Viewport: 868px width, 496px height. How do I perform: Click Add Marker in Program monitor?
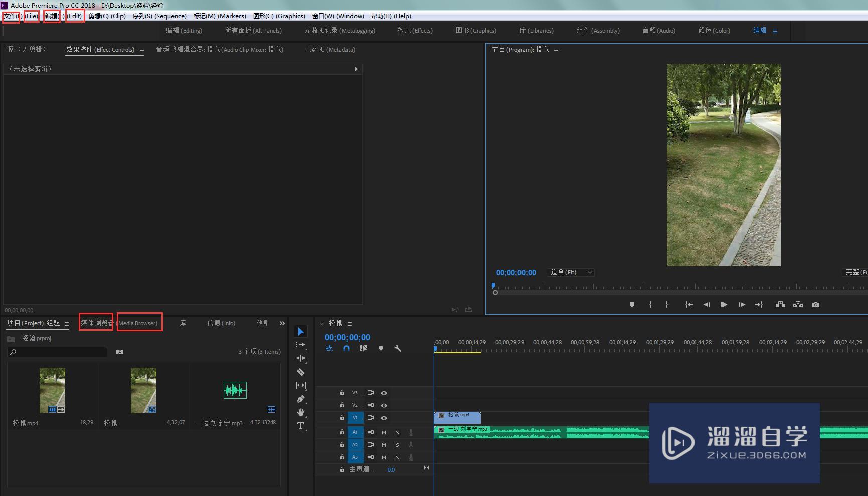[632, 305]
